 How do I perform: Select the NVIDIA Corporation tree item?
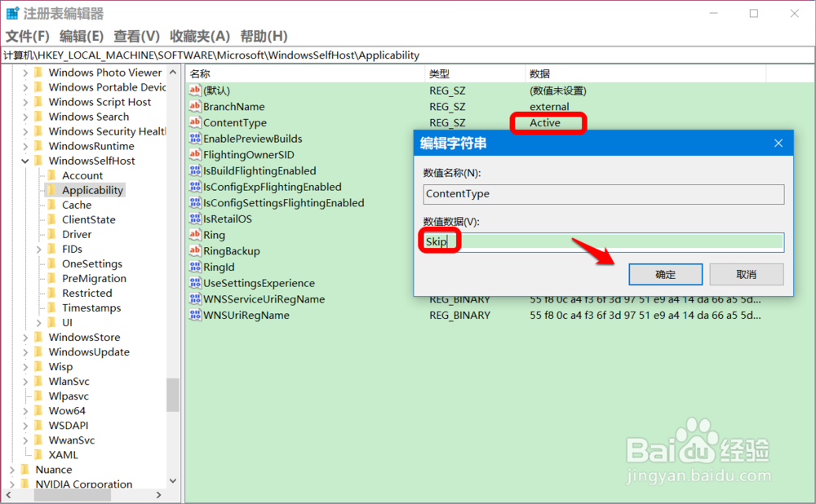83,484
